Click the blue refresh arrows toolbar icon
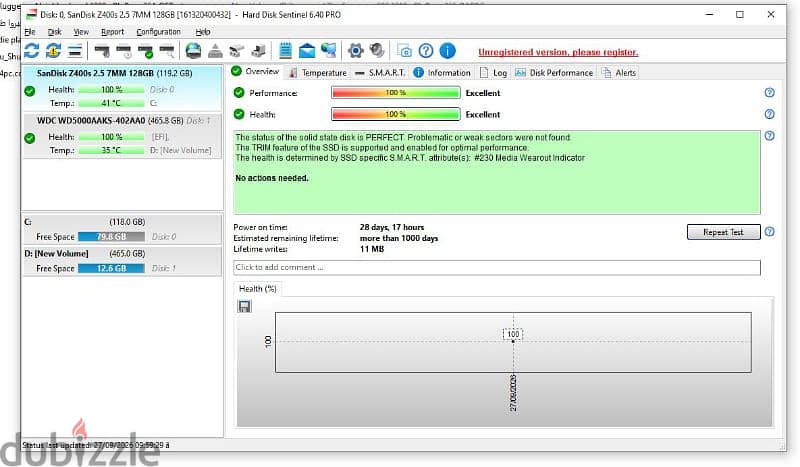The width and height of the screenshot is (800, 467). (32, 51)
